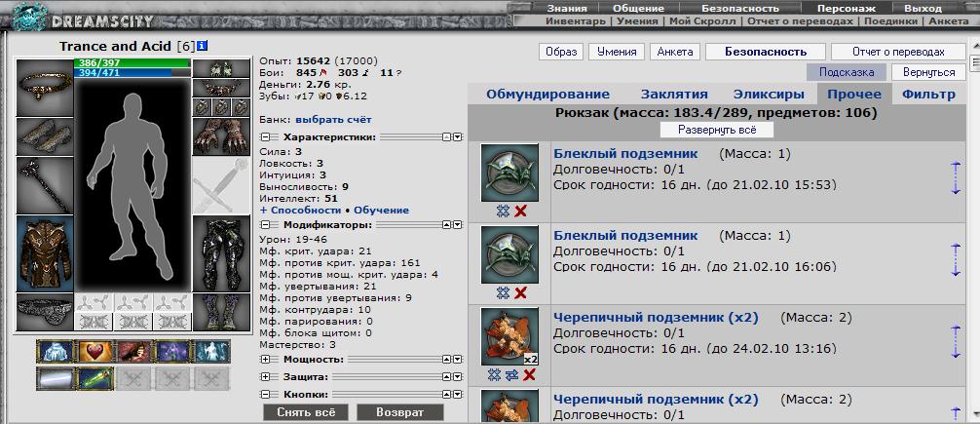980x424 pixels.
Task: Click the equipped belt slot
Action: (45, 312)
